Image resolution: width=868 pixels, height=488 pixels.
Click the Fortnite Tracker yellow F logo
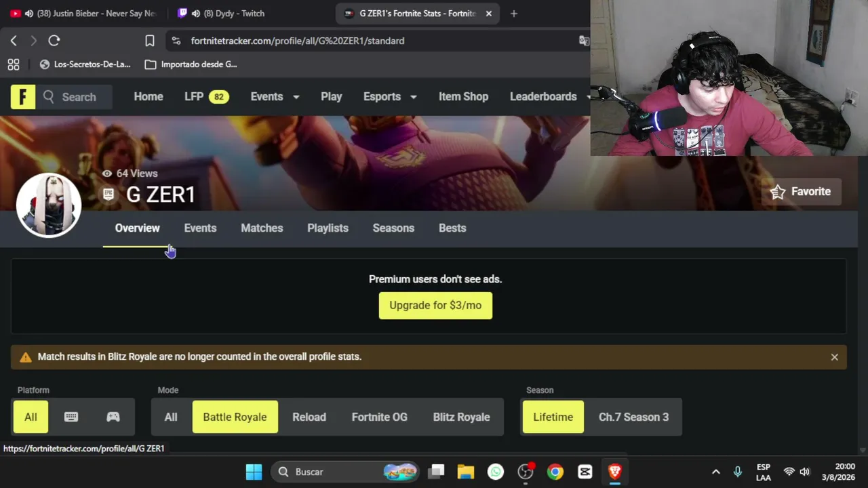[x=23, y=97]
